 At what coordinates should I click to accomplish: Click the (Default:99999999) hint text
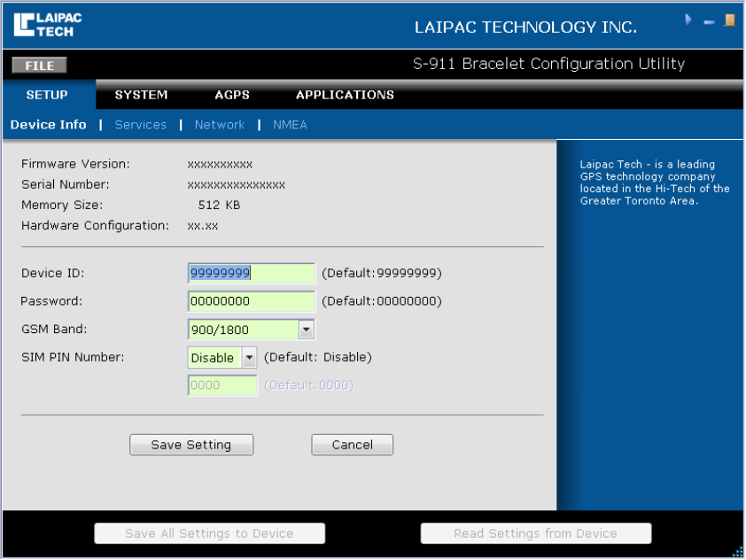[x=382, y=273]
